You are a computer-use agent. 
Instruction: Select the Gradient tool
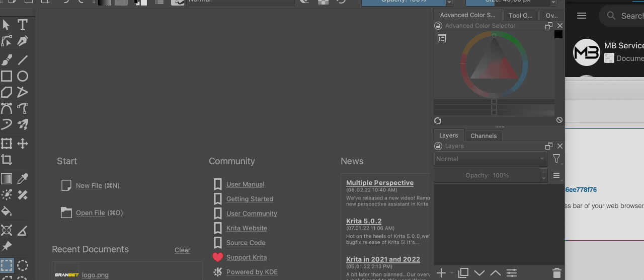(7, 179)
